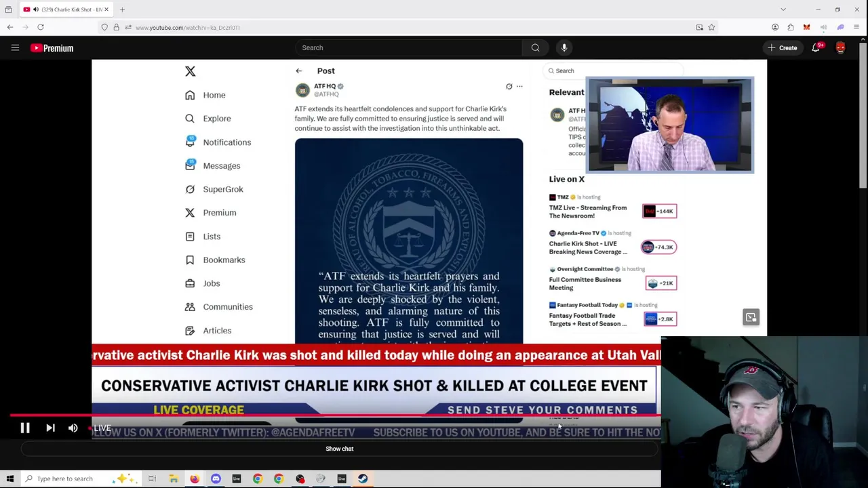This screenshot has height=488, width=868.
Task: Click Communities in streamed X sidebar
Action: [219, 307]
